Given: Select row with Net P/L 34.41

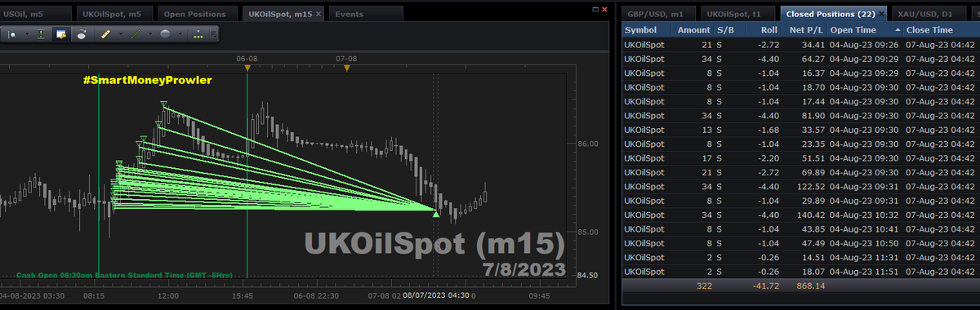Looking at the screenshot, I should 800,44.
